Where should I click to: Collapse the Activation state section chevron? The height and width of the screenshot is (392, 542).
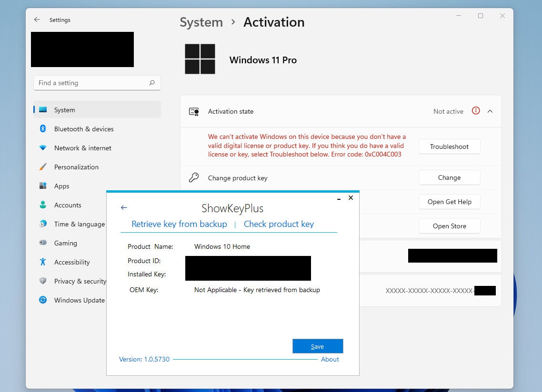(x=490, y=111)
